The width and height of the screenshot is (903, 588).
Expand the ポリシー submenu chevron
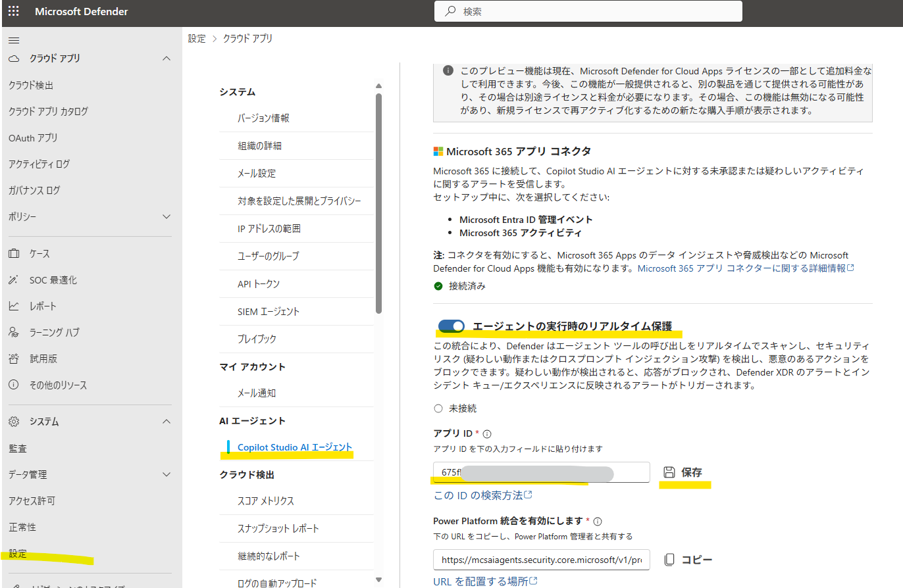(167, 216)
